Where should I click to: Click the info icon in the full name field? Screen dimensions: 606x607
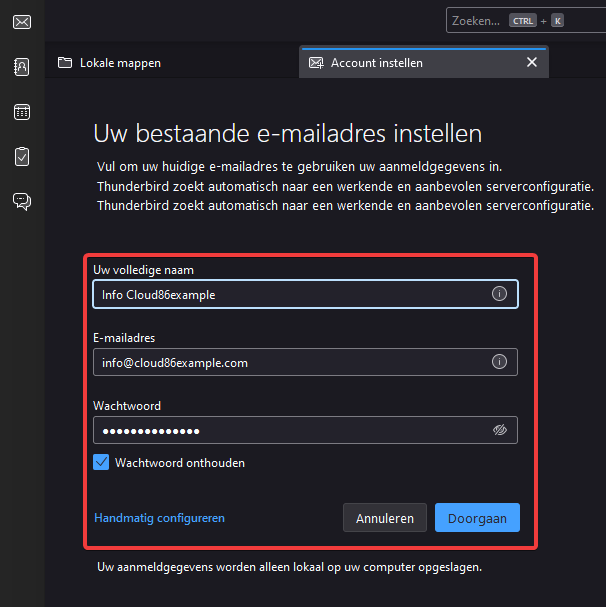tap(499, 294)
